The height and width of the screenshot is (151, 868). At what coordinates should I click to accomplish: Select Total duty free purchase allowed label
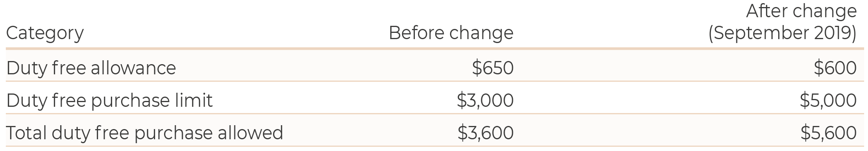[x=145, y=133]
